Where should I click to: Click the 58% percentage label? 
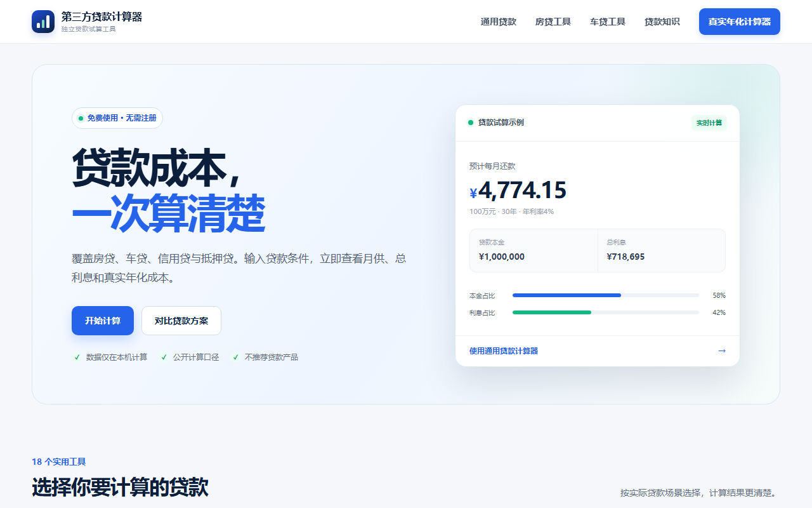[x=719, y=296]
